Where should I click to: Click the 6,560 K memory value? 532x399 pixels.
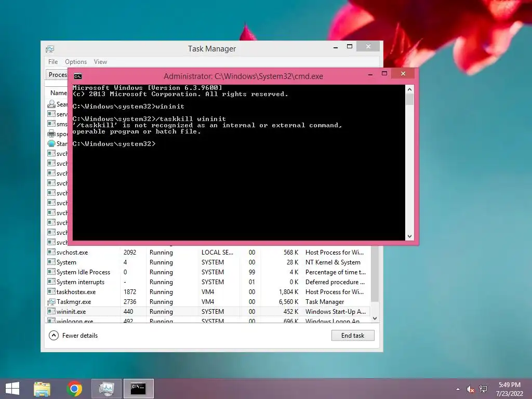[x=288, y=302]
